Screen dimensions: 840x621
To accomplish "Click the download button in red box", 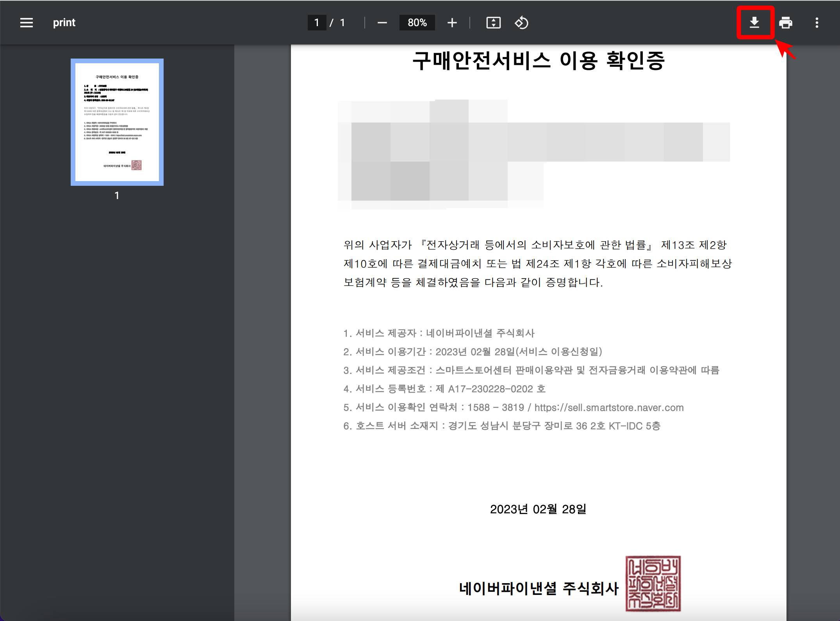I will coord(754,23).
